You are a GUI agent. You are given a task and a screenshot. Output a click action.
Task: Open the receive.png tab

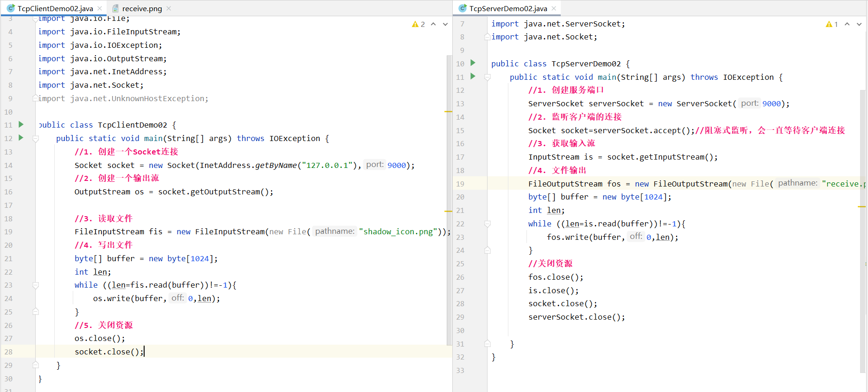pyautogui.click(x=142, y=8)
